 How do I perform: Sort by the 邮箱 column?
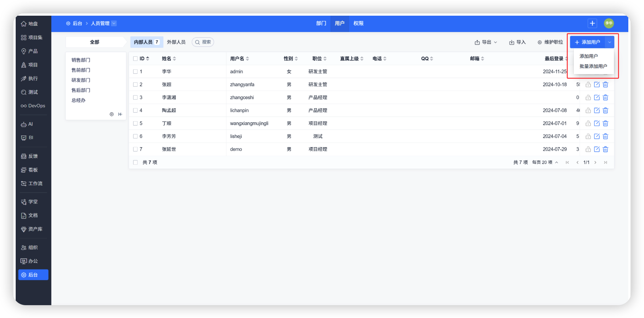coord(477,58)
